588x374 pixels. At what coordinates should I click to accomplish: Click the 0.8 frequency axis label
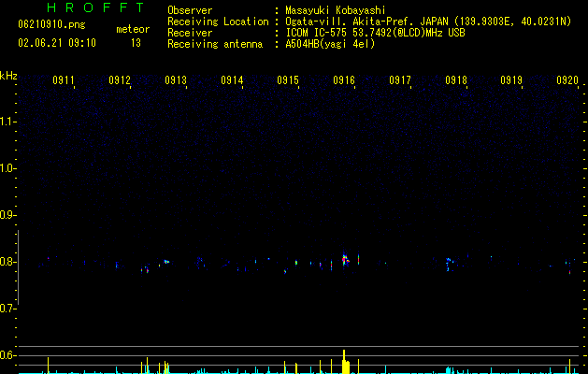coord(7,262)
